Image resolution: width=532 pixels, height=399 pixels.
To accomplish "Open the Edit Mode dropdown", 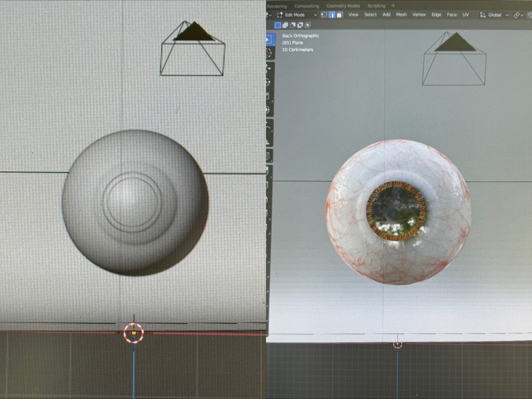I will pos(297,15).
